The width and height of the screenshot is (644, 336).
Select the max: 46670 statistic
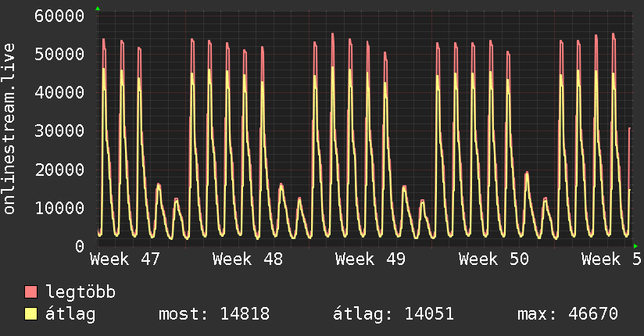pos(567,314)
